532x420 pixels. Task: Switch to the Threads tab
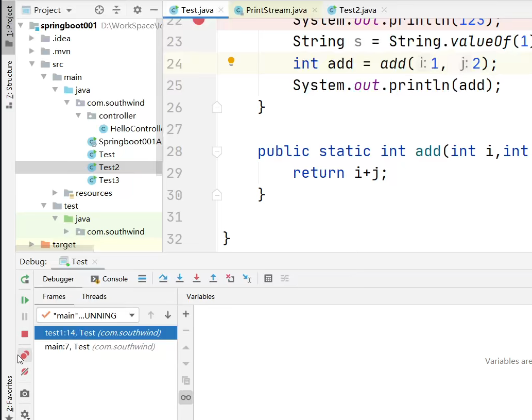coord(94,296)
